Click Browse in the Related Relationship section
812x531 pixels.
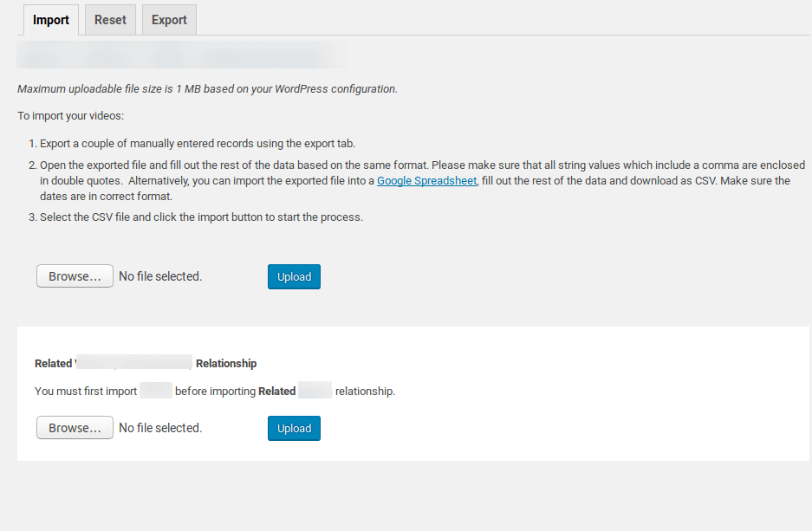(x=75, y=428)
